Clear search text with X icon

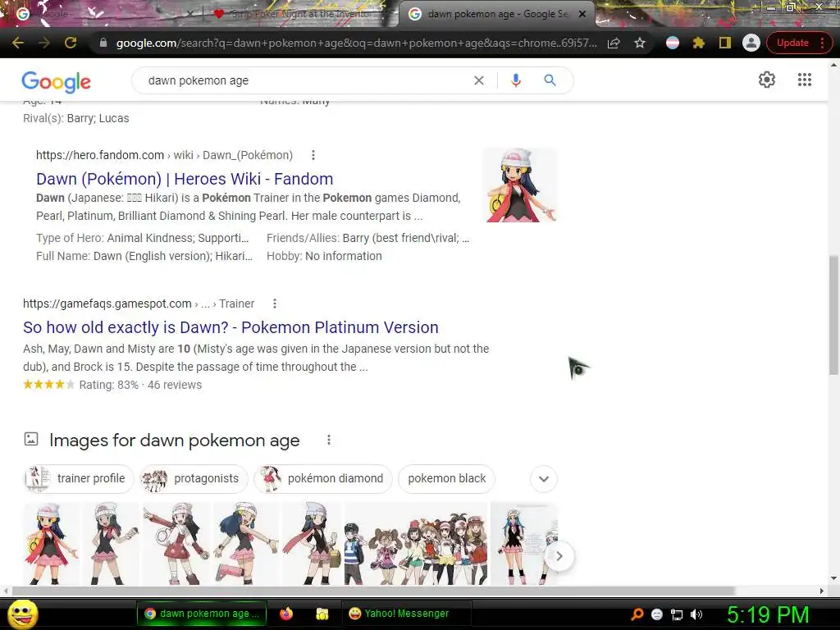pyautogui.click(x=479, y=80)
